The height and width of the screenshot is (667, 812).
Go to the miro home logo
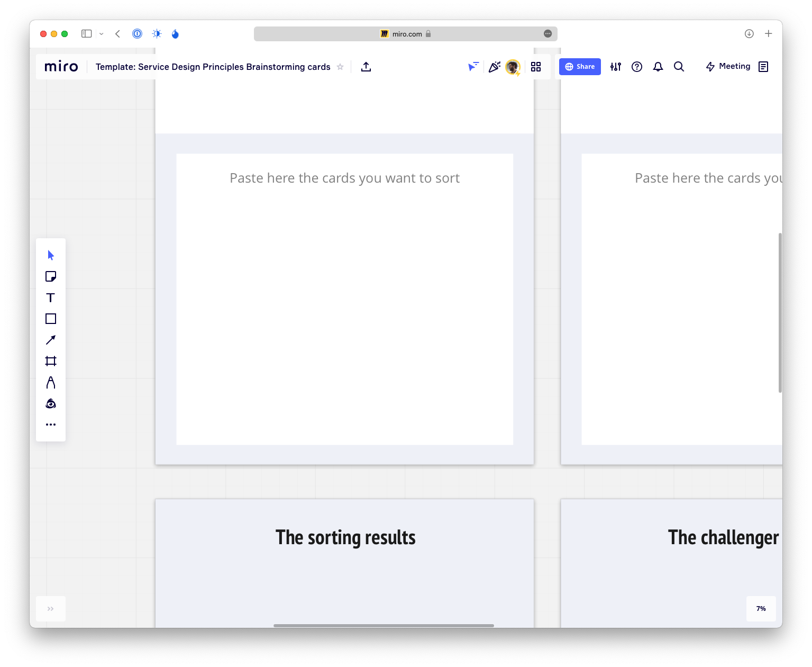click(61, 67)
